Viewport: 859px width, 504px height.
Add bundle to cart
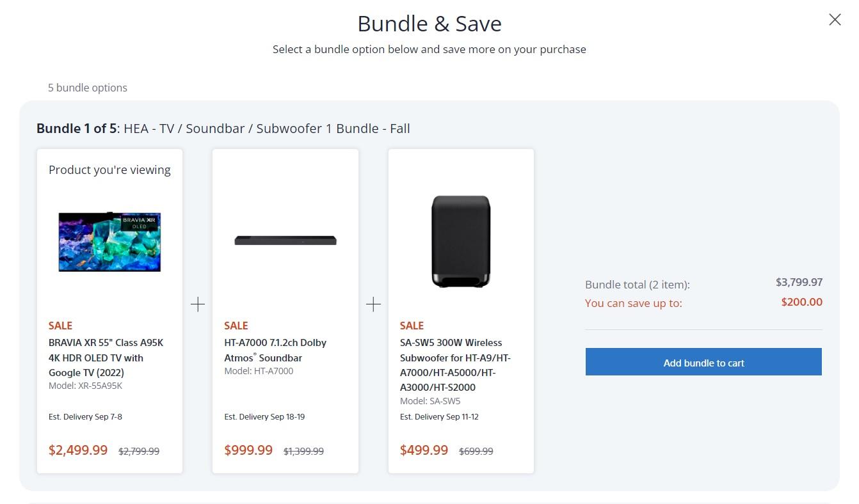coord(703,363)
